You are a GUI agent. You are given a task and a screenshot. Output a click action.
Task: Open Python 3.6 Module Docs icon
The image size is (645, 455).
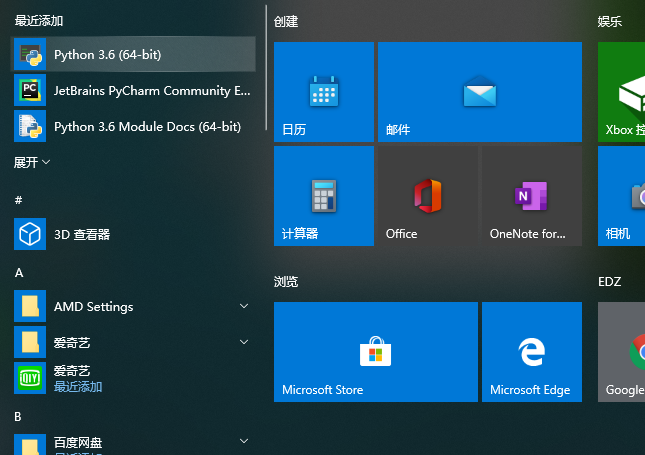30,126
